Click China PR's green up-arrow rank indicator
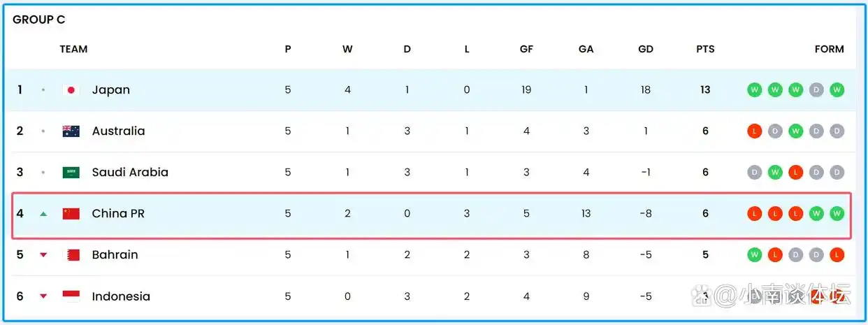 (43, 214)
